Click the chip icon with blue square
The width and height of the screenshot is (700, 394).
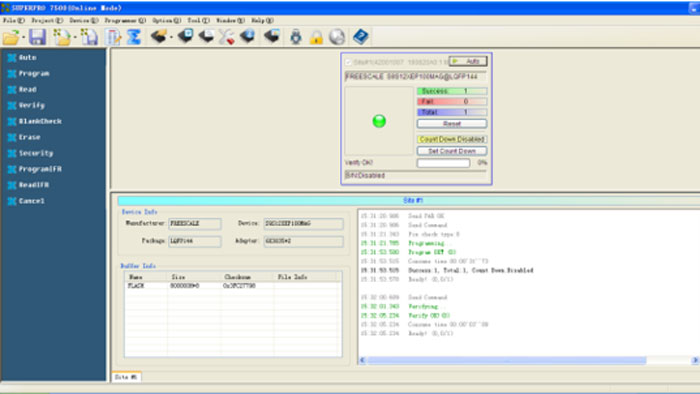(x=185, y=36)
